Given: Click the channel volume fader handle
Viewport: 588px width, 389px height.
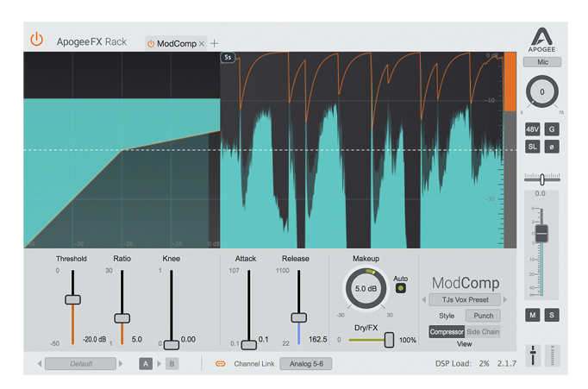Looking at the screenshot, I should click(x=541, y=234).
